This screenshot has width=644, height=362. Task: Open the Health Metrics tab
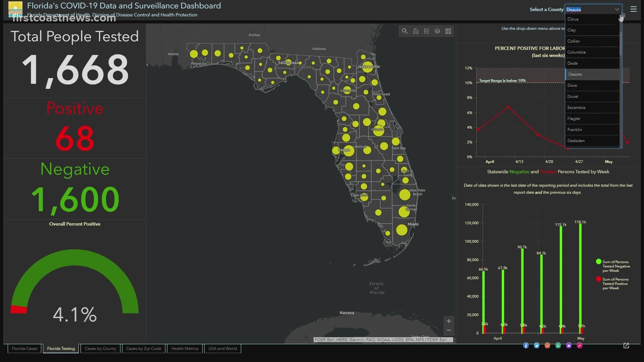pyautogui.click(x=185, y=349)
